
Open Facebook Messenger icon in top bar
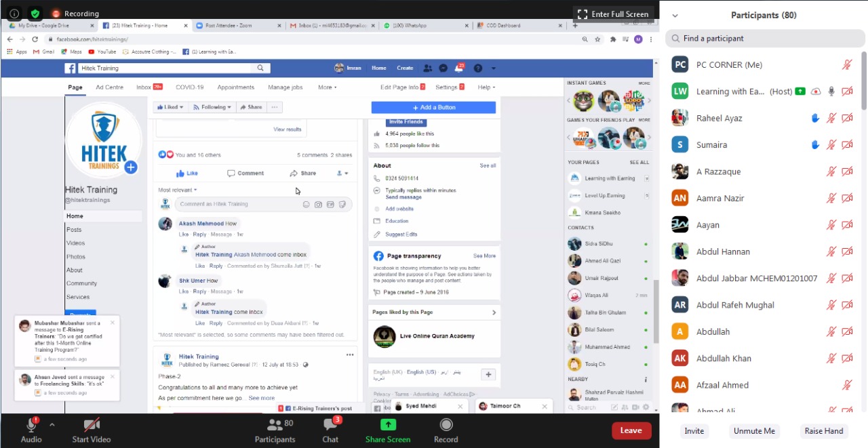[x=443, y=68]
